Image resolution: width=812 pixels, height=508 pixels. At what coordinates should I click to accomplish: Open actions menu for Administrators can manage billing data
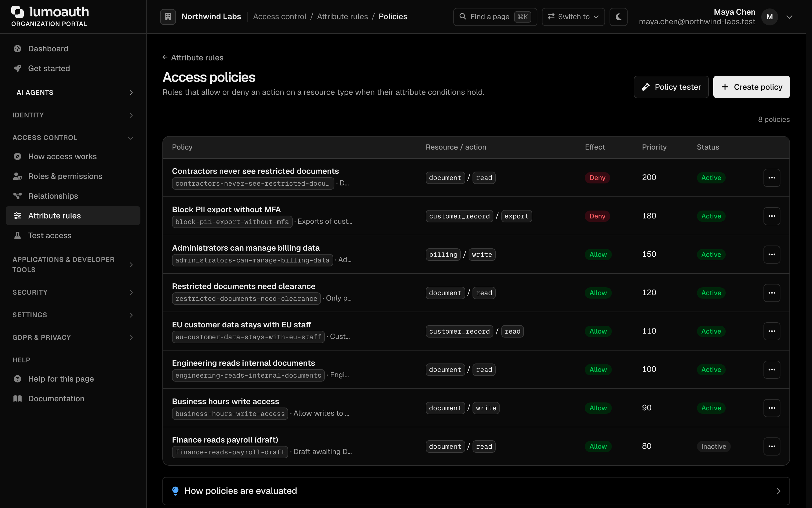(772, 254)
